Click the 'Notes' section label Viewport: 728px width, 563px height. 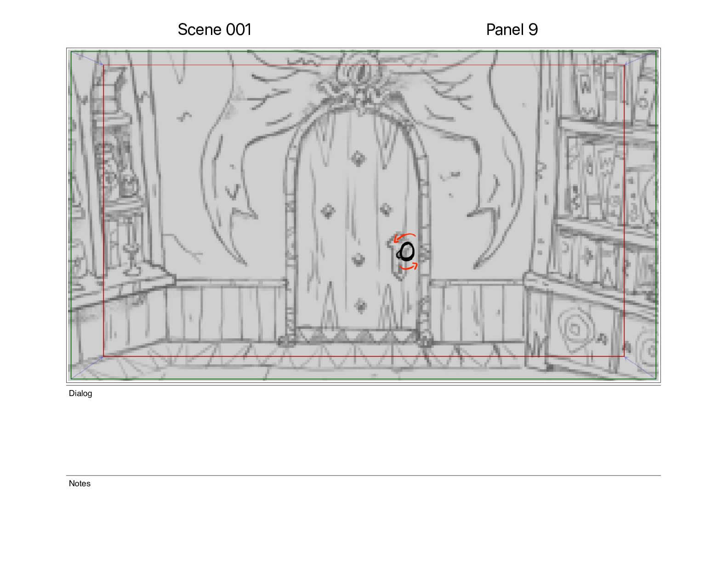(80, 483)
